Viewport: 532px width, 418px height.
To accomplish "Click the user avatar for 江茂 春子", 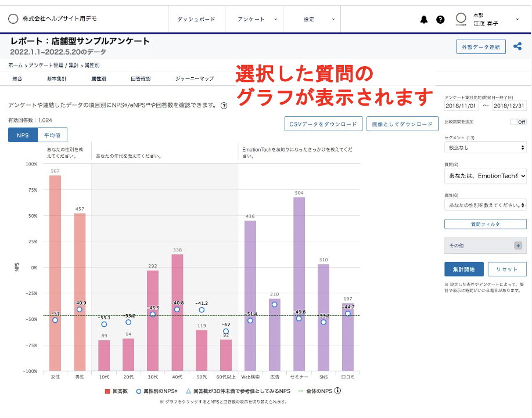I will [x=461, y=19].
